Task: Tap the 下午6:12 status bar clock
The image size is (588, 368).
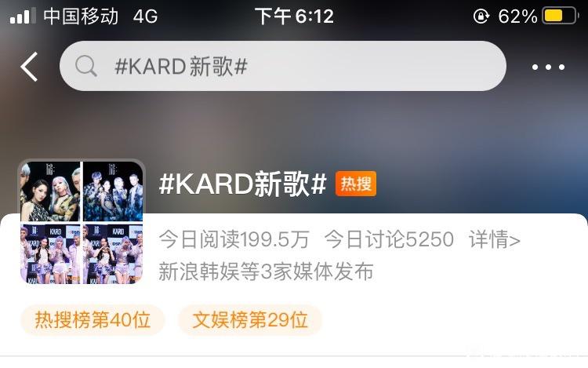Action: pos(294,16)
